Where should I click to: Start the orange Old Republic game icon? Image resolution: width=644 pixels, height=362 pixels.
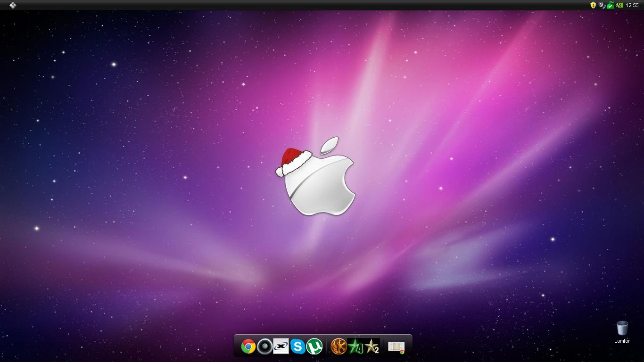point(339,346)
